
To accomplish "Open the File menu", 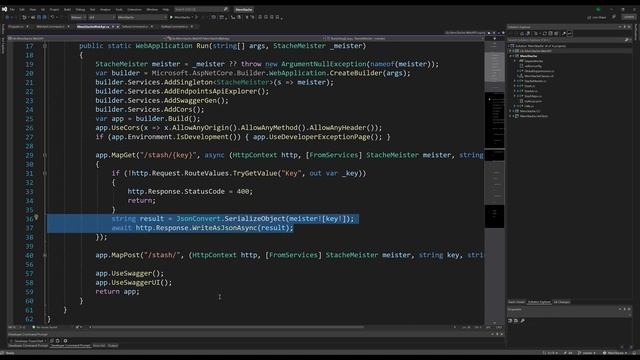I will [12, 9].
